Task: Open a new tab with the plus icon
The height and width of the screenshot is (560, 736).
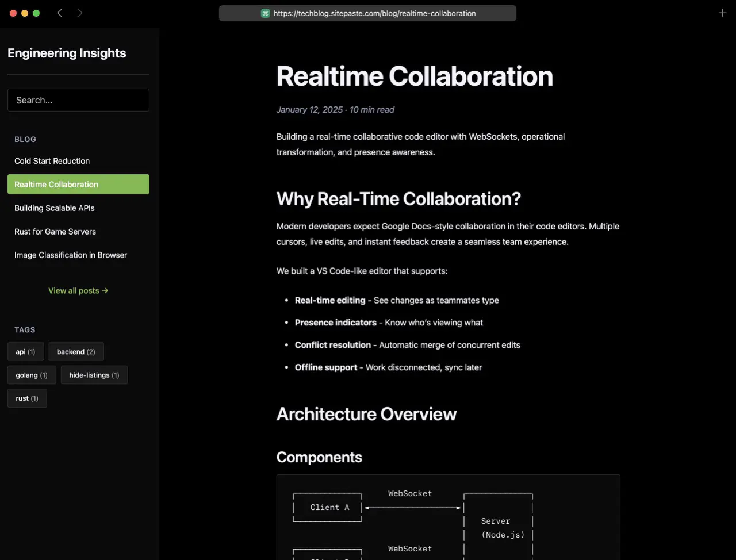Action: pos(722,13)
